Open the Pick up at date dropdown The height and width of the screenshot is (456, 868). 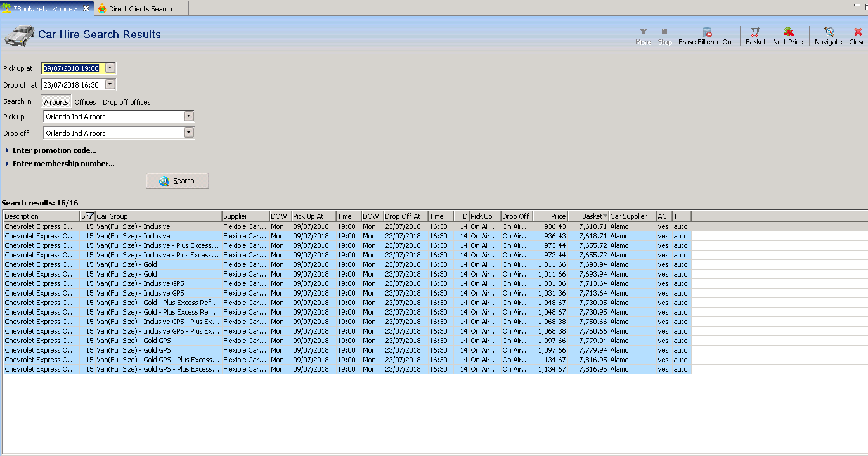(110, 68)
